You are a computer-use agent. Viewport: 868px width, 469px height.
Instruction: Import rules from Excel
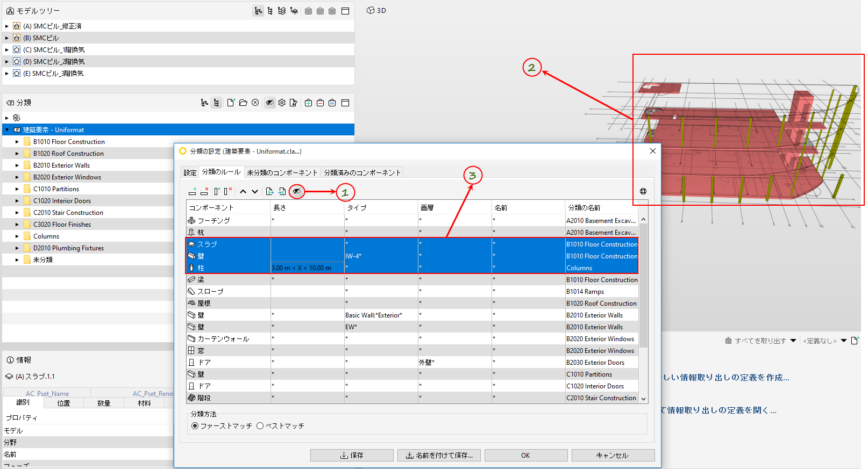(x=282, y=191)
